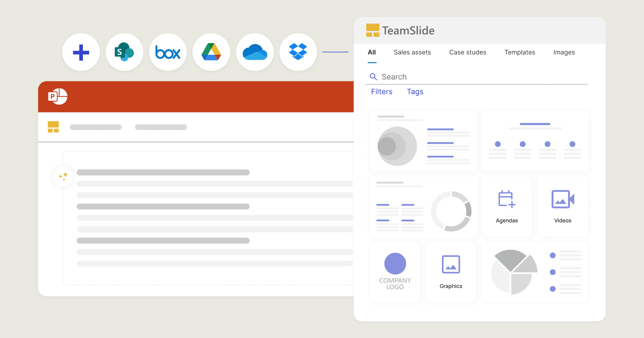This screenshot has width=644, height=338.
Task: Open the Filters link
Action: 382,92
